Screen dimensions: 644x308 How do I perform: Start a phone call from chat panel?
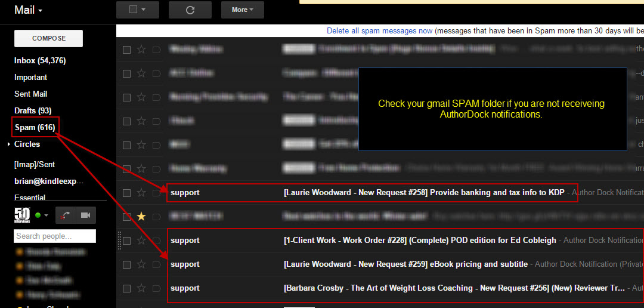[66, 215]
